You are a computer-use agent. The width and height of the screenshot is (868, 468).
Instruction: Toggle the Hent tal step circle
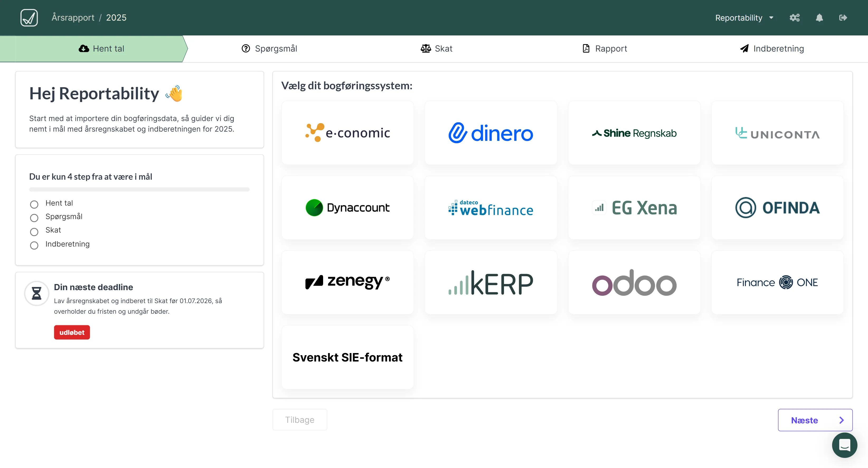pyautogui.click(x=34, y=204)
